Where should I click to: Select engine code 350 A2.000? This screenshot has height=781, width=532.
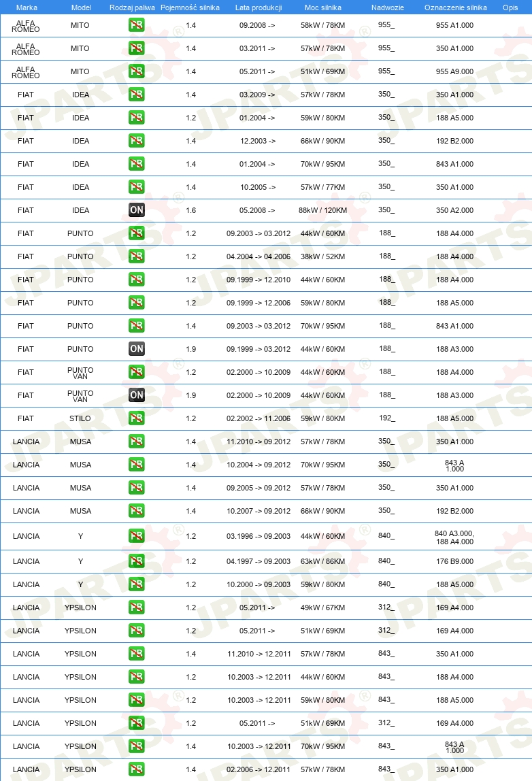point(455,210)
